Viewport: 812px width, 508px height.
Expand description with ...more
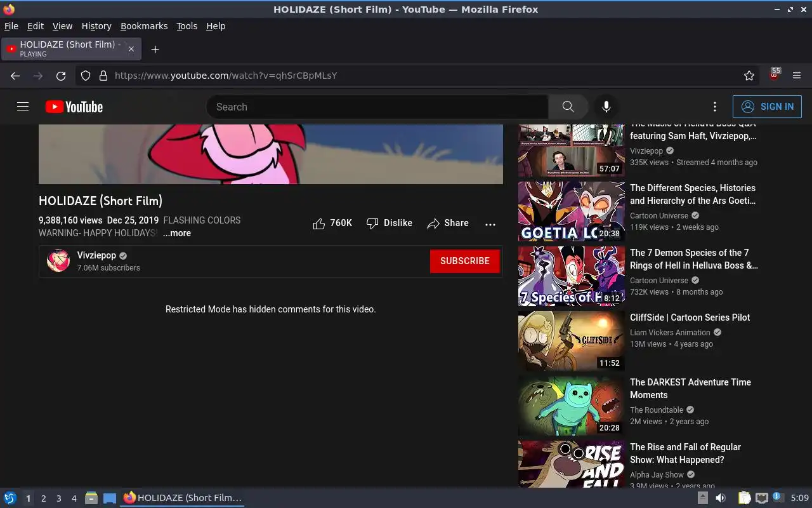[176, 233]
